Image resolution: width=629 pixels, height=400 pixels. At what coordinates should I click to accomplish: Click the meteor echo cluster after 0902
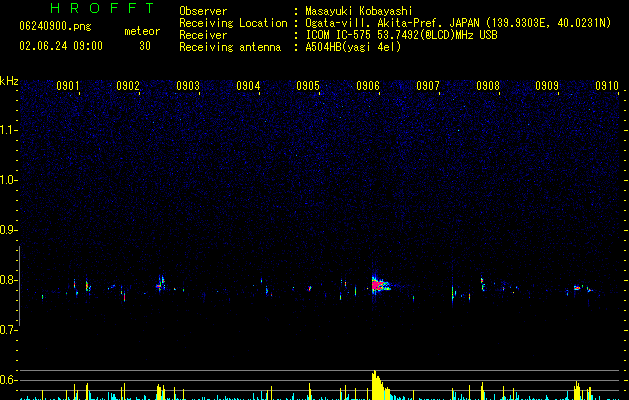(160, 283)
